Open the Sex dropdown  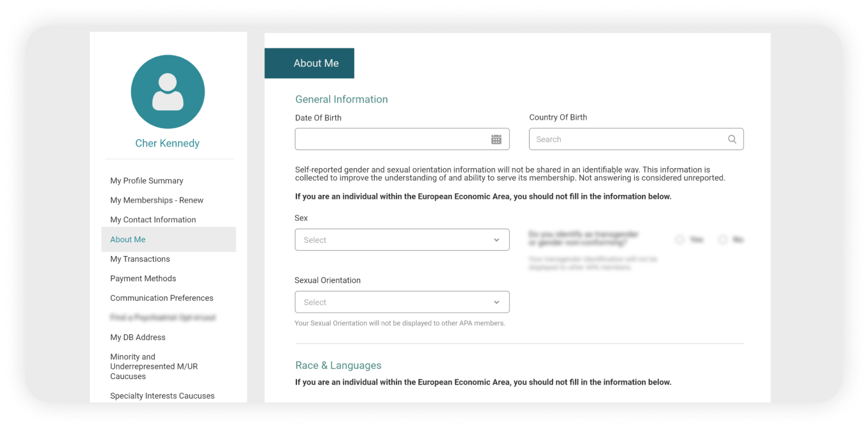[401, 240]
